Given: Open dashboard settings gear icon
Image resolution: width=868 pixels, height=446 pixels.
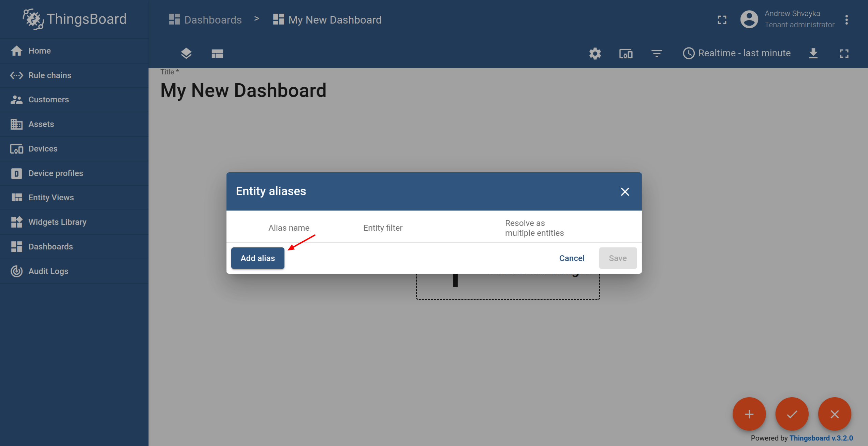Looking at the screenshot, I should 595,54.
